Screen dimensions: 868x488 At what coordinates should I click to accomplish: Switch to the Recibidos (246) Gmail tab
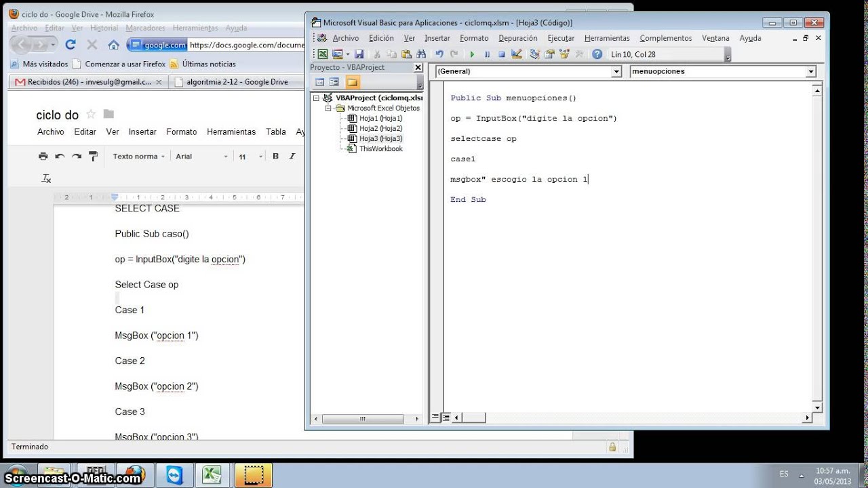(x=88, y=82)
